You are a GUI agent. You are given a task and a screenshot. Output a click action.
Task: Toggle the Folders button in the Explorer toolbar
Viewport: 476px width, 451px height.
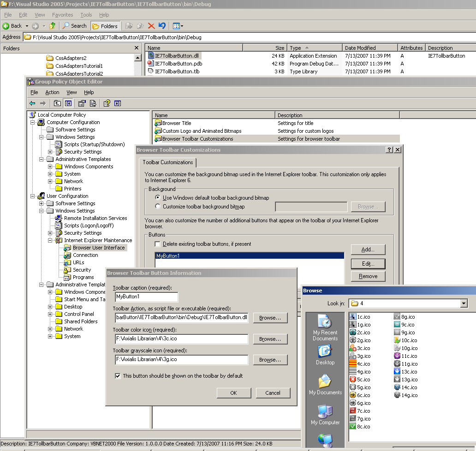coord(105,26)
